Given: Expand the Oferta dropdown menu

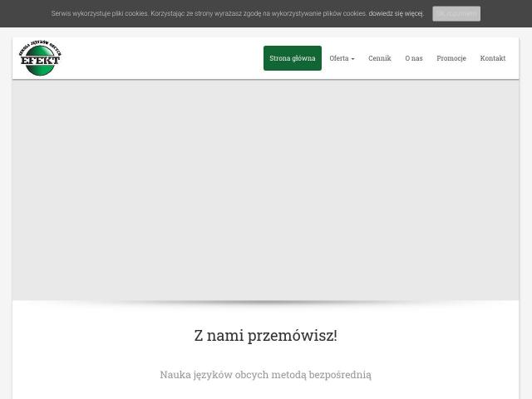Looking at the screenshot, I should click(x=342, y=58).
